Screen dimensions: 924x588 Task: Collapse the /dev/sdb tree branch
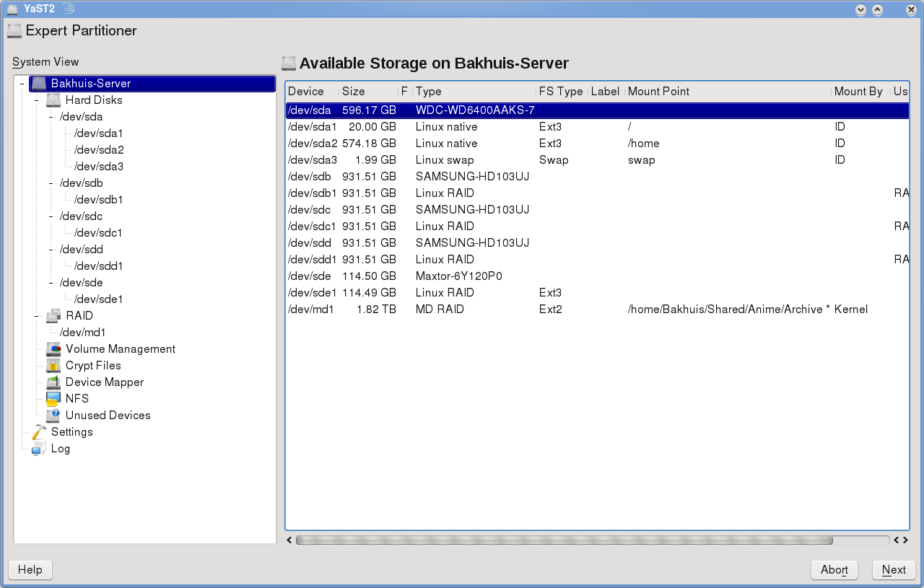51,183
